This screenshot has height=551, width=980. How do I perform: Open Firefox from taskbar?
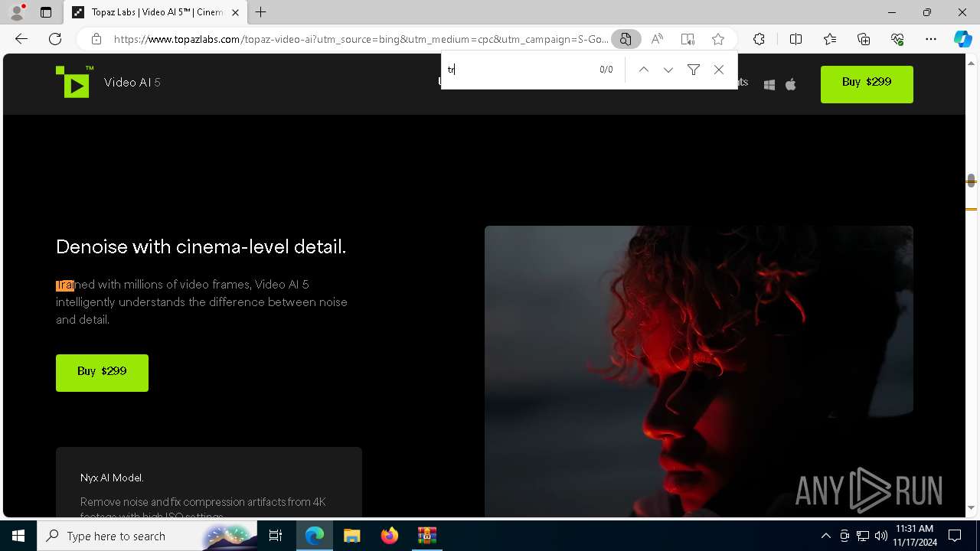point(389,536)
